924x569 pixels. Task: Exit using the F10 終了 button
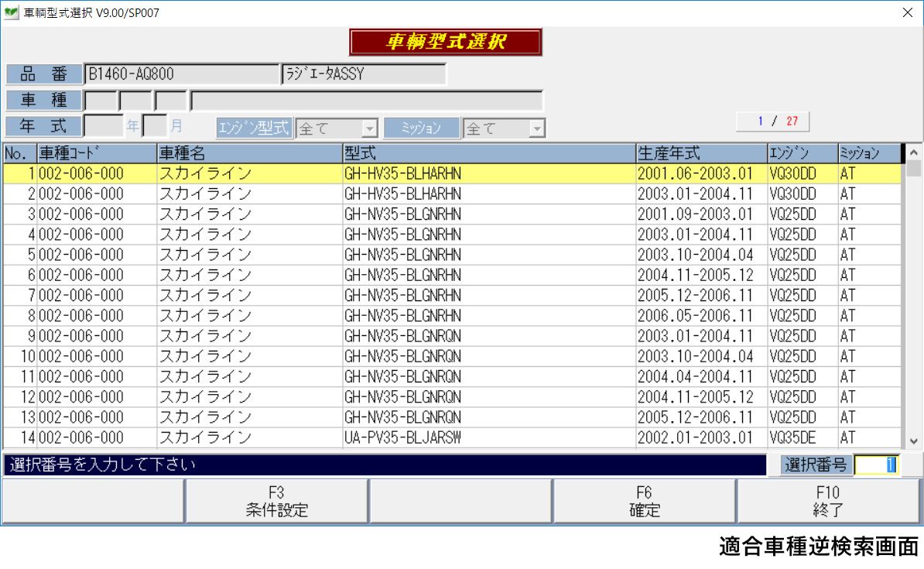[828, 501]
